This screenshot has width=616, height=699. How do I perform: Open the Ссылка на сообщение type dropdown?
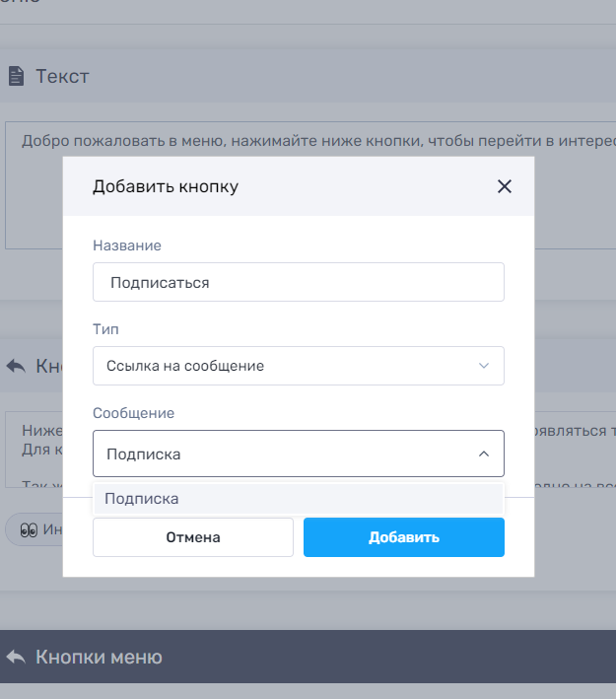(x=298, y=366)
